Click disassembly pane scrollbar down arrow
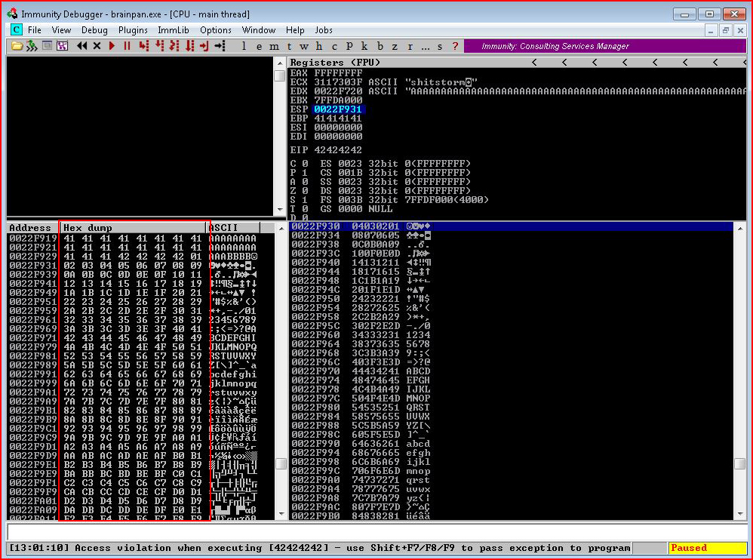Image resolution: width=753 pixels, height=560 pixels. pyautogui.click(x=280, y=210)
